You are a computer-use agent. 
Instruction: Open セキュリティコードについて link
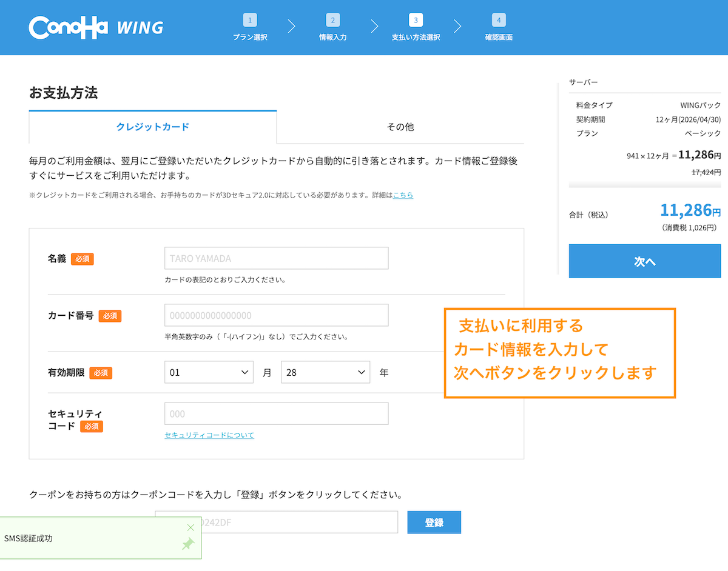209,435
